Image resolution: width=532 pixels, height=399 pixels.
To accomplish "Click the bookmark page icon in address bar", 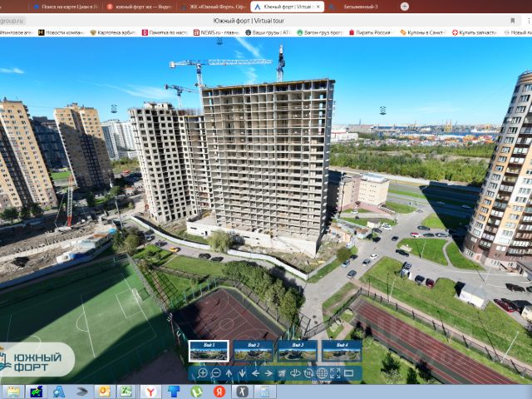I will point(513,21).
